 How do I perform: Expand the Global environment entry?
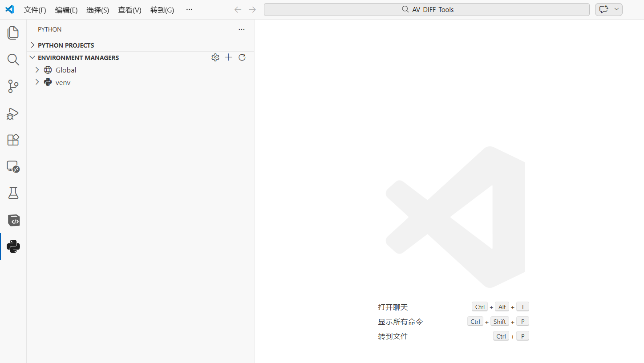coord(37,70)
